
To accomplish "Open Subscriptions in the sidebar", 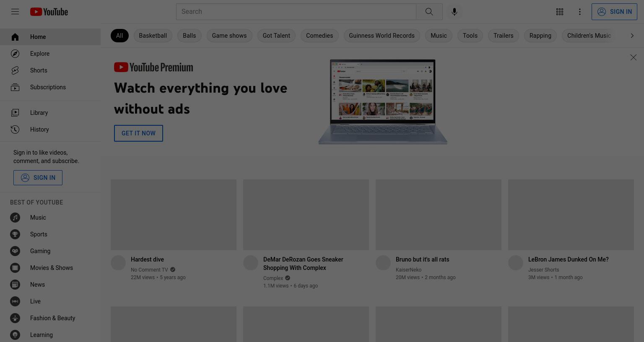I will (50, 87).
